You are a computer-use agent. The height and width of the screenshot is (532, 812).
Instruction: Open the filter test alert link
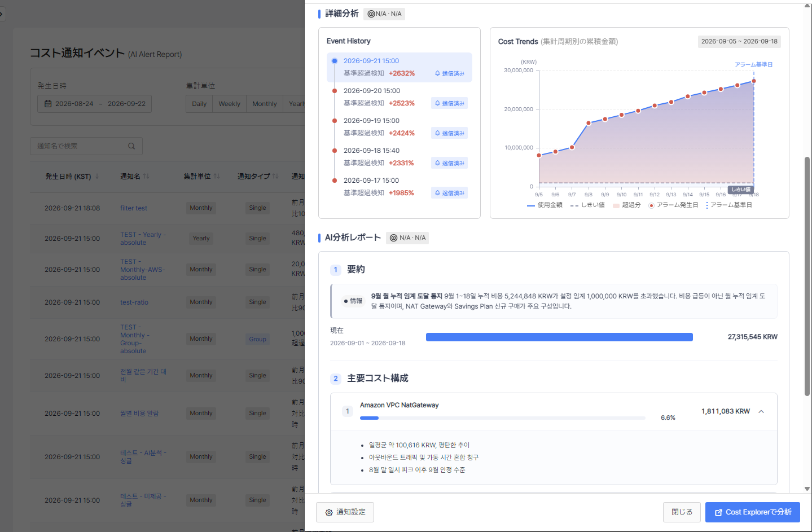click(134, 208)
